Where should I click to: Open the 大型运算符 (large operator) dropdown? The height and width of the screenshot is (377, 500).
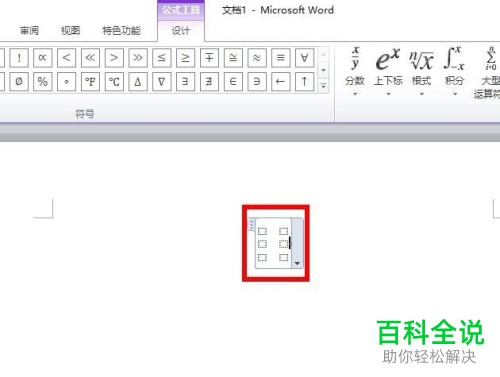[487, 73]
